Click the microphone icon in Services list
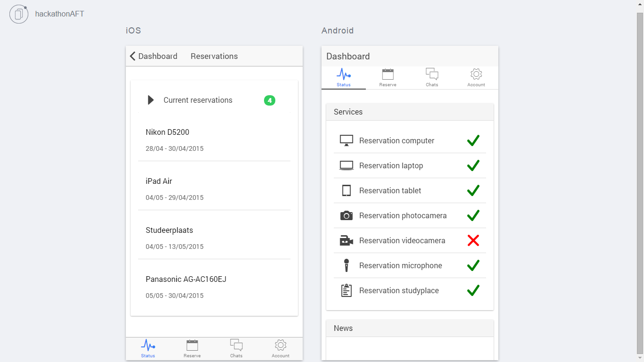This screenshot has height=362, width=644. pyautogui.click(x=347, y=265)
